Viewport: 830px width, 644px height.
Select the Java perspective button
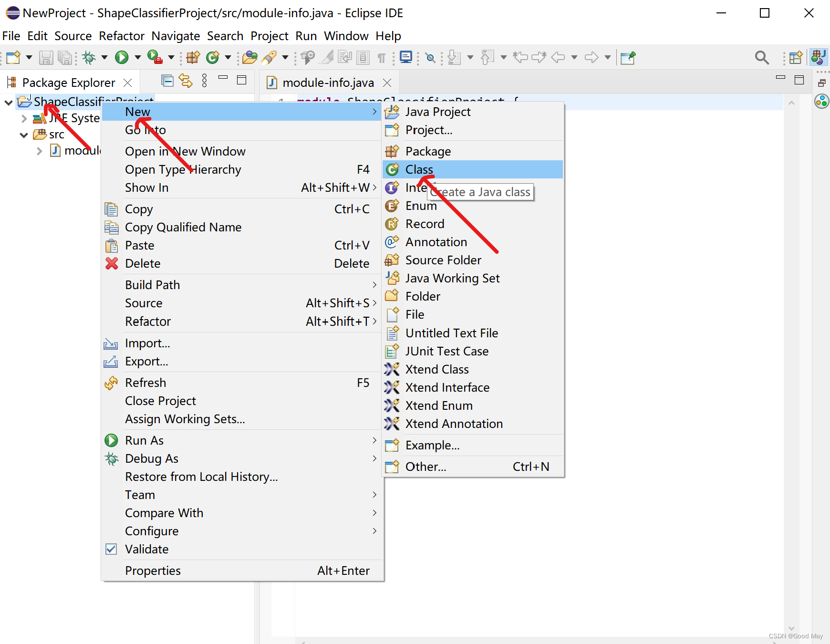819,58
